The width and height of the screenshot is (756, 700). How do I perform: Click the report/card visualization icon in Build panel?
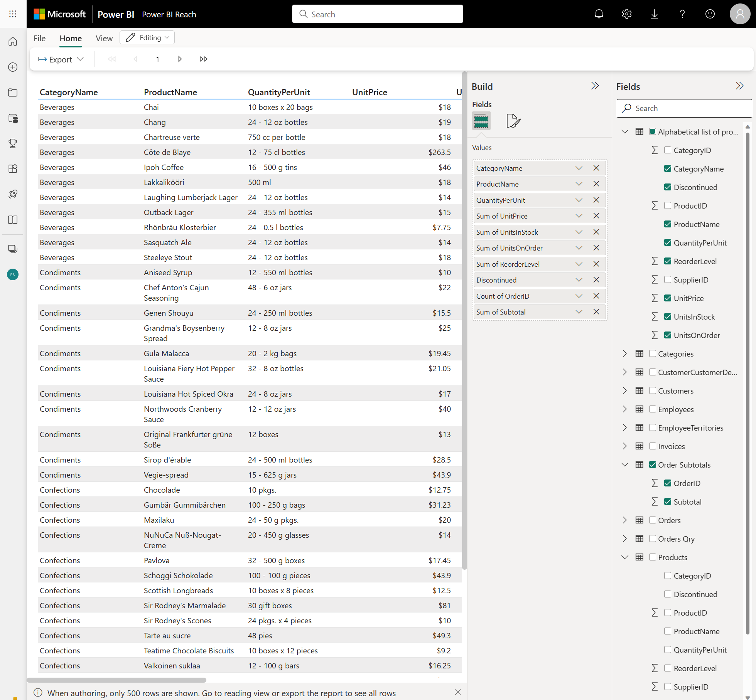click(x=514, y=121)
